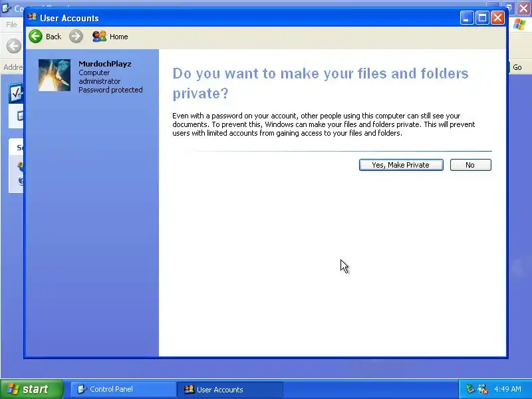Click the network connection tray icon
The width and height of the screenshot is (532, 399).
483,389
